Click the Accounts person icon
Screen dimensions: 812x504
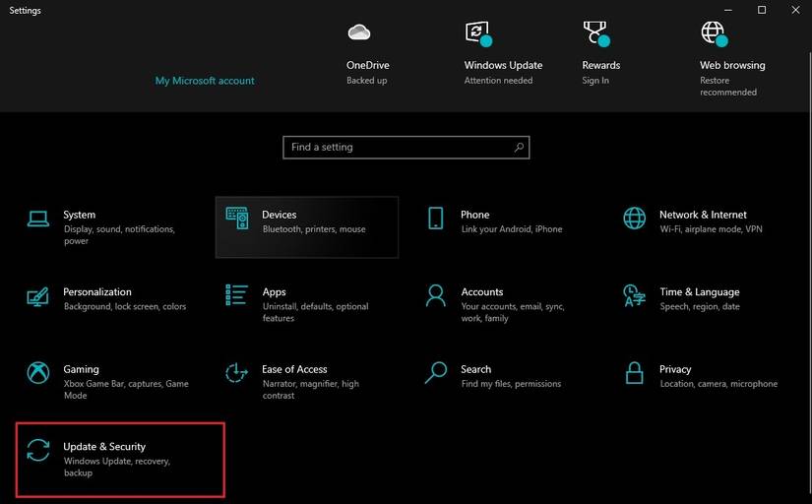435,295
